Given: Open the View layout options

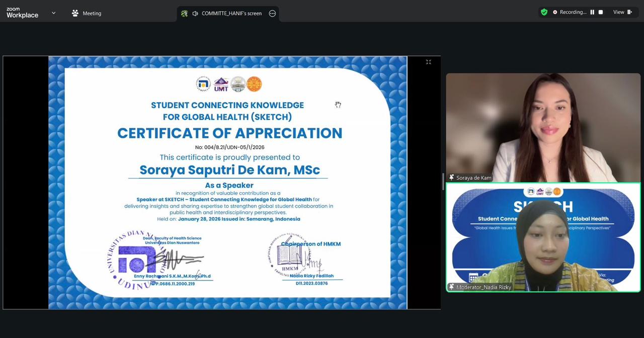Looking at the screenshot, I should [618, 12].
